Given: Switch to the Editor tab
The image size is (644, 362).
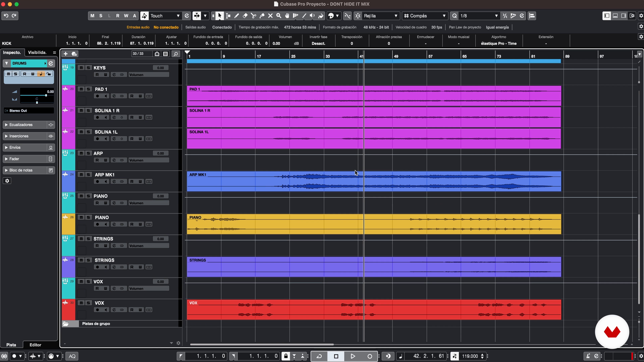Looking at the screenshot, I should click(35, 345).
